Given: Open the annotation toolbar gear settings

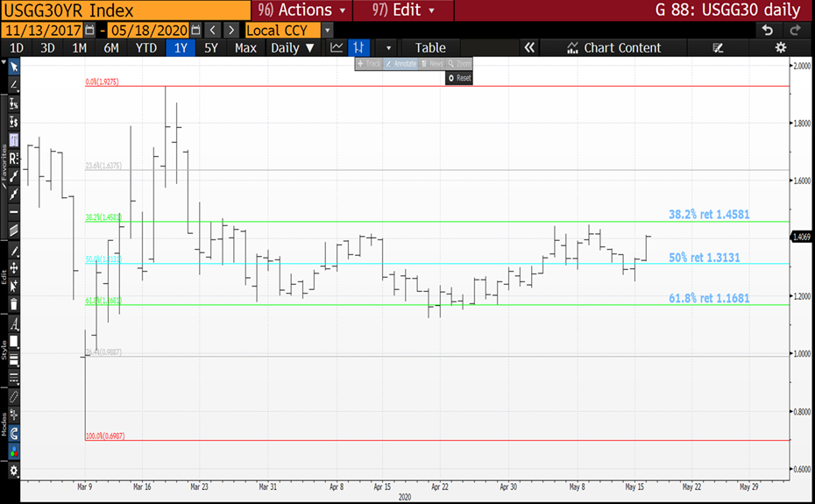Looking at the screenshot, I should (x=14, y=472).
